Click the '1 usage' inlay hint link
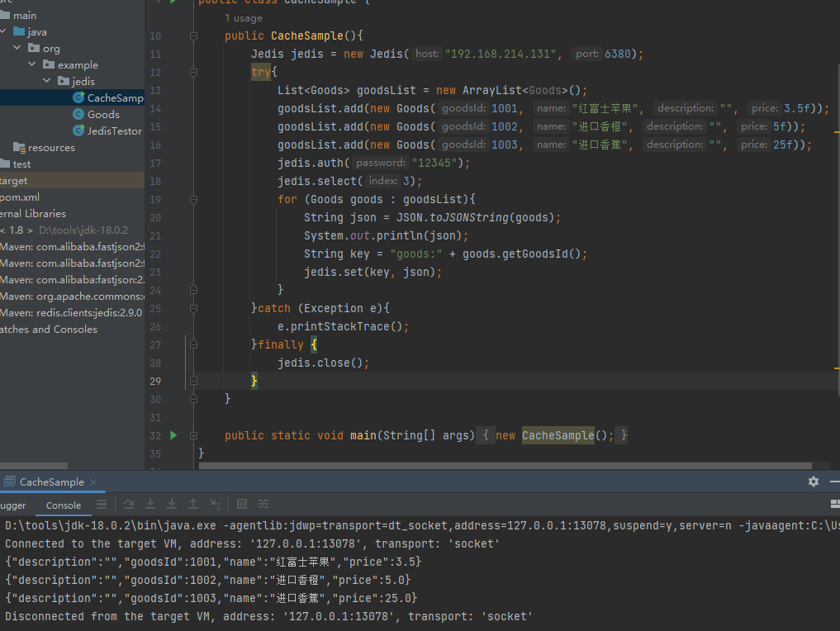The height and width of the screenshot is (631, 840). pyautogui.click(x=244, y=18)
